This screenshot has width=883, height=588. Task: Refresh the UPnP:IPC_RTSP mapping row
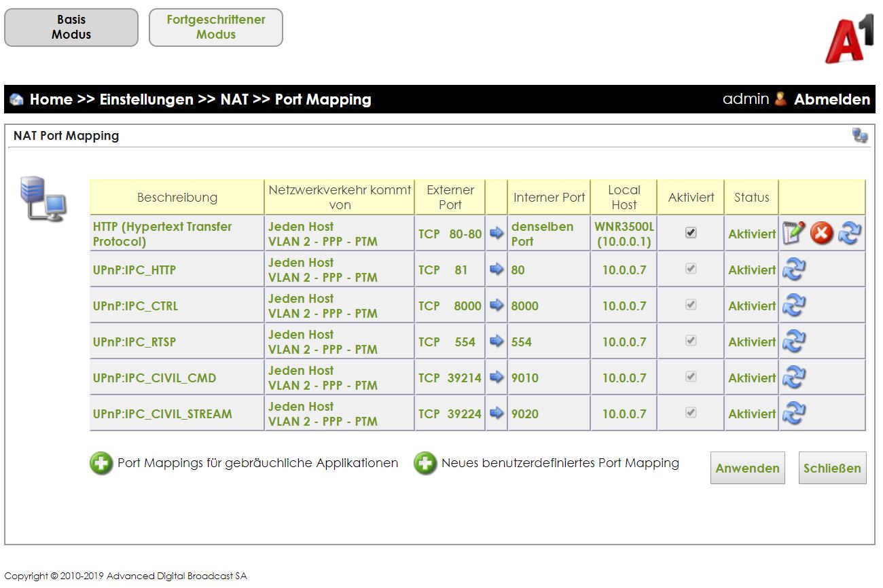tap(794, 342)
